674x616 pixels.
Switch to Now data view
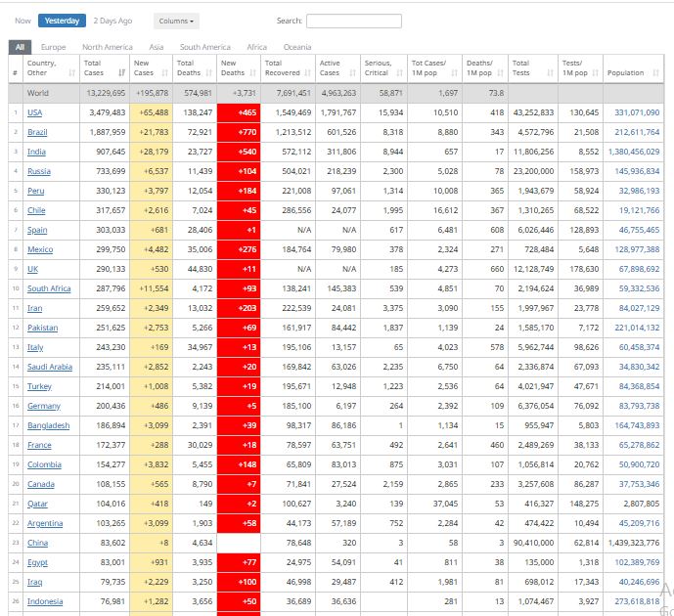click(22, 21)
